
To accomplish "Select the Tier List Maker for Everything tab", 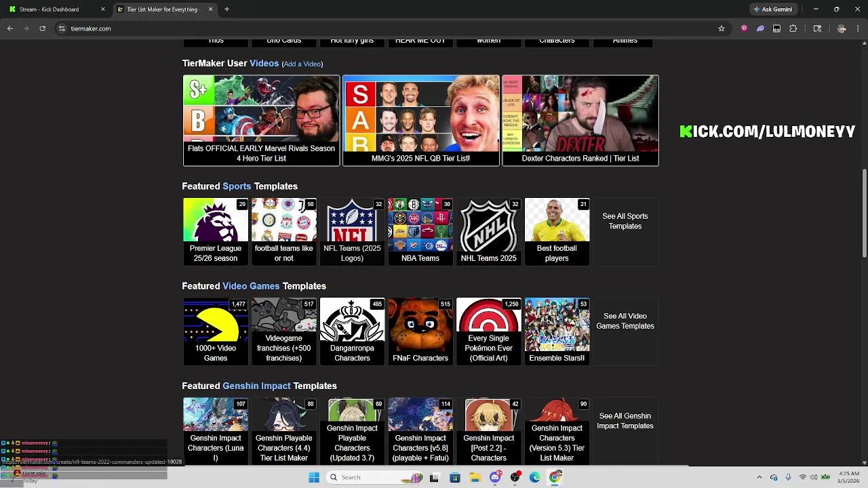I will tap(165, 9).
